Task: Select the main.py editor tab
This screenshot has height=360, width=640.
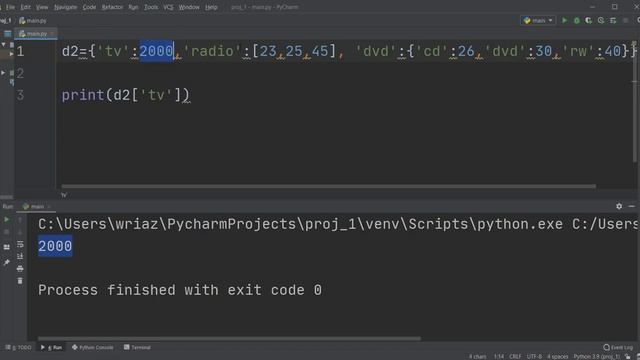Action: [x=36, y=34]
